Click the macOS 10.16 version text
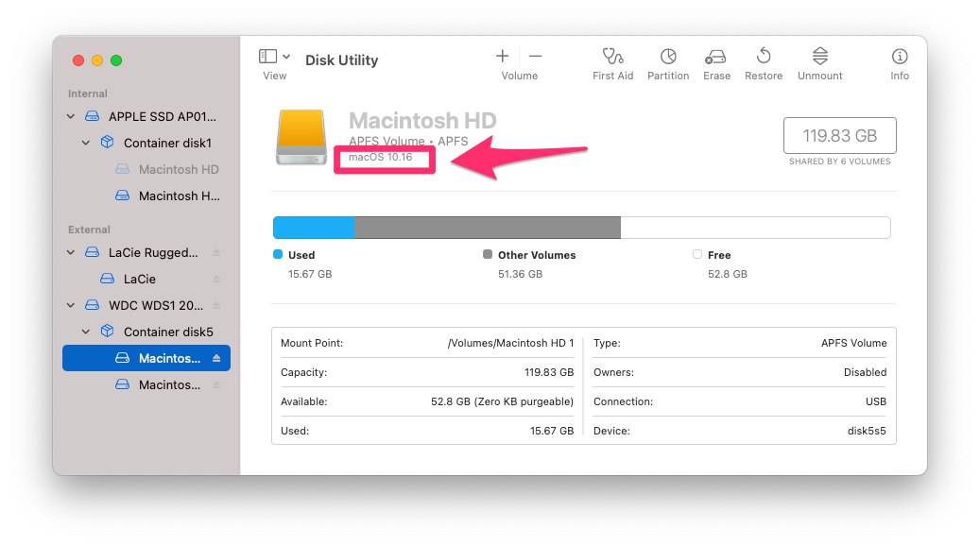Viewport: 980px width, 545px height. [380, 157]
